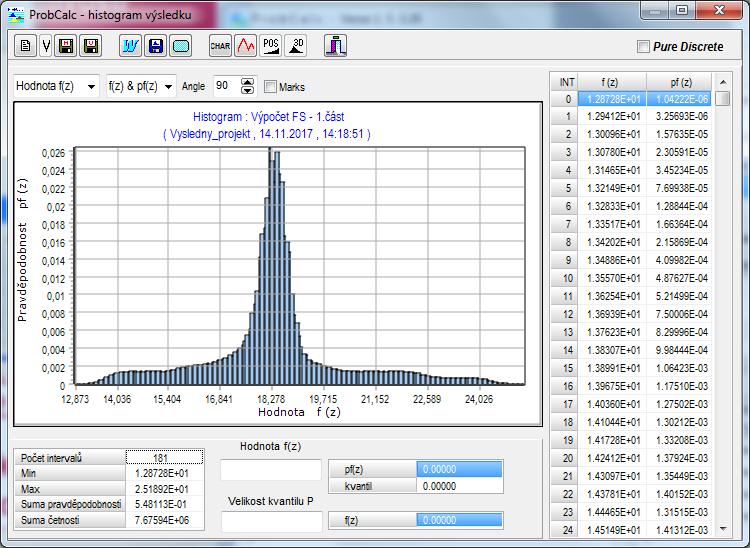The image size is (750, 548).
Task: Click the Počet intervalů value 181
Action: pyautogui.click(x=165, y=458)
